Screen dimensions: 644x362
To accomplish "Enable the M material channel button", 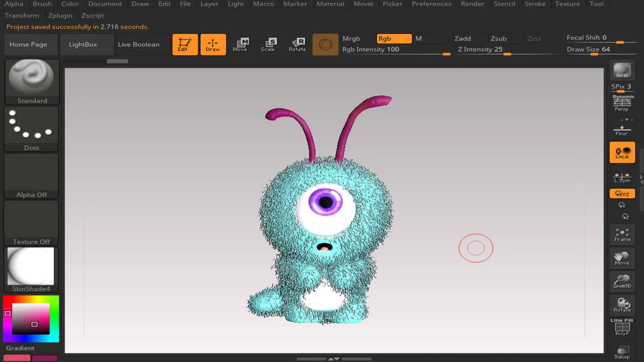I will coord(431,39).
